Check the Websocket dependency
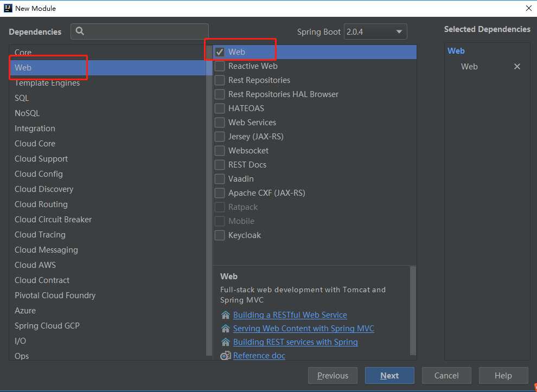Image resolution: width=537 pixels, height=392 pixels. click(x=220, y=151)
